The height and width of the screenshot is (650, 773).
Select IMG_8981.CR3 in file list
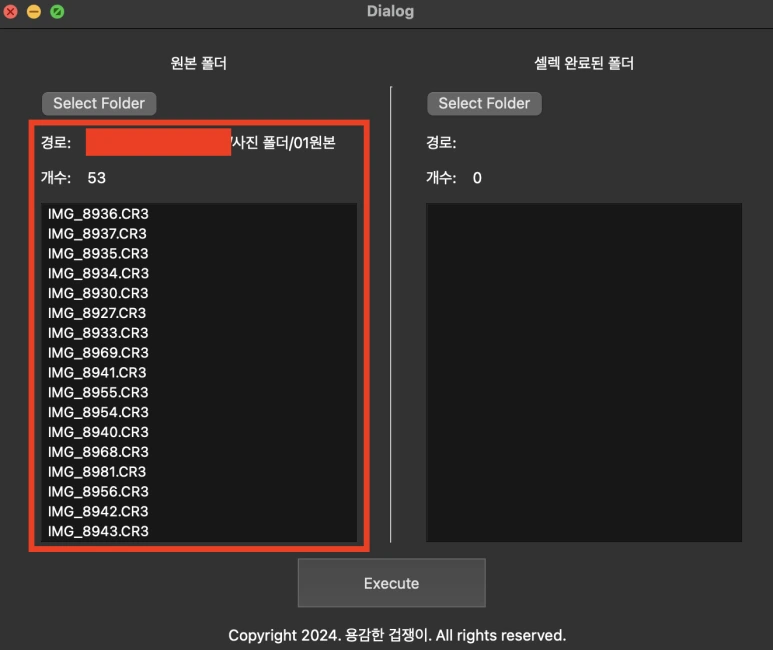click(199, 471)
